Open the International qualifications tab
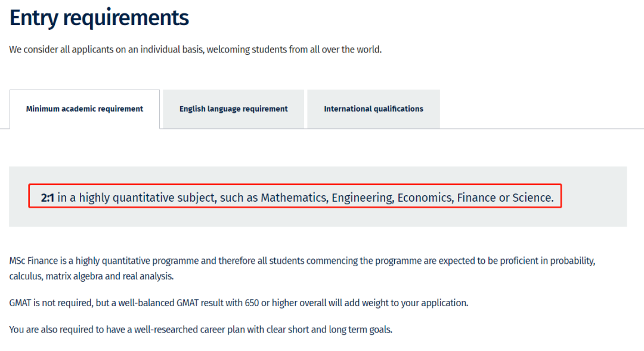This screenshot has width=644, height=351. point(373,109)
